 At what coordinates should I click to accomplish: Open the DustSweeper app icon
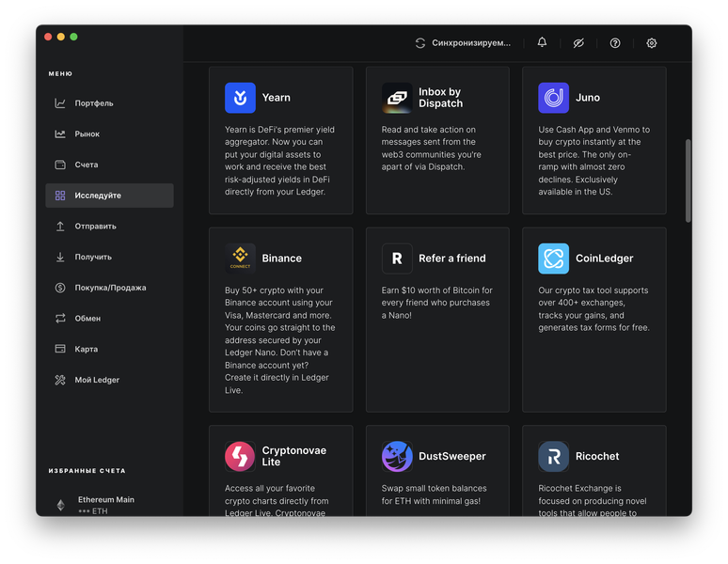pos(397,457)
